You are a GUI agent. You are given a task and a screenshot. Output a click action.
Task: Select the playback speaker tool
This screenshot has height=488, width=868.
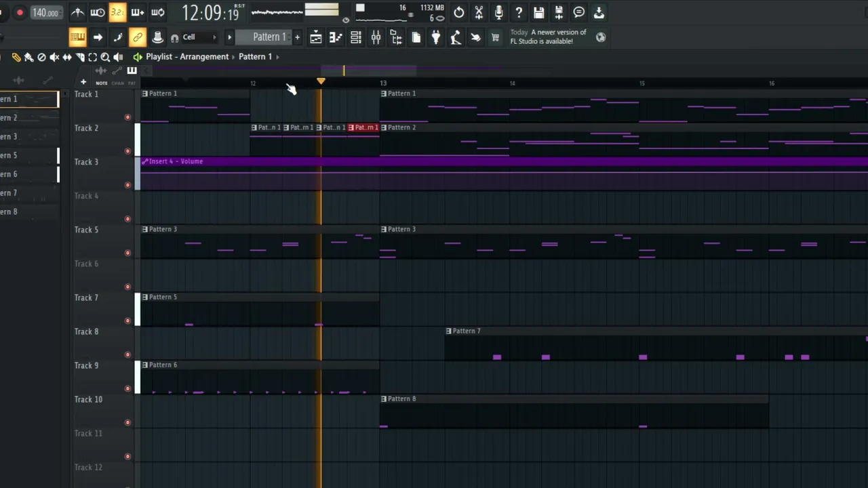click(x=118, y=57)
